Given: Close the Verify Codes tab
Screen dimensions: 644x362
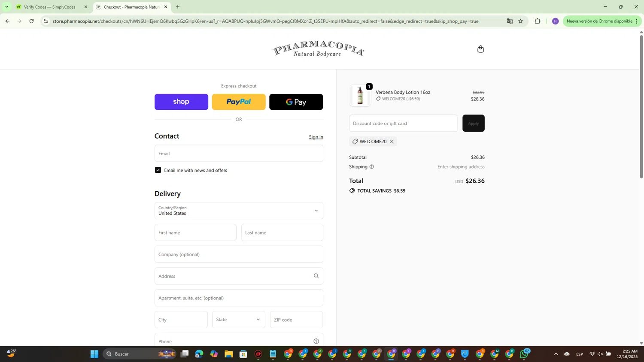Looking at the screenshot, I should coord(86,7).
